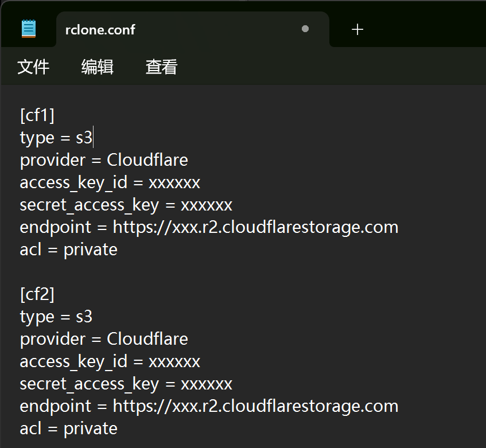Click the endpoint URL in cf1 section
The image size is (486, 448).
255,227
